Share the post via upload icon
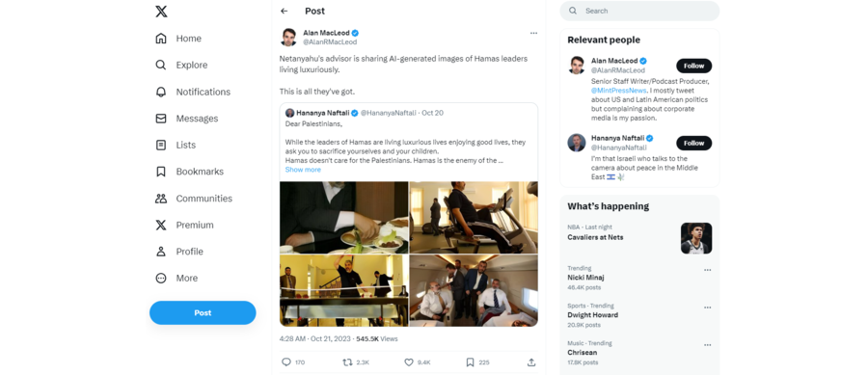868x375 pixels. pos(531,362)
